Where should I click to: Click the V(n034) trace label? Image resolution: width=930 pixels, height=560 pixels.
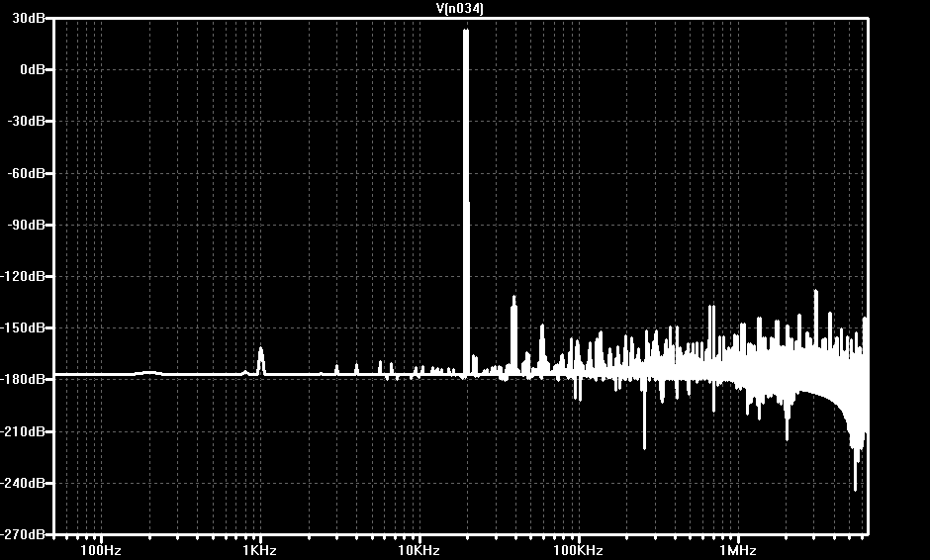coord(460,8)
